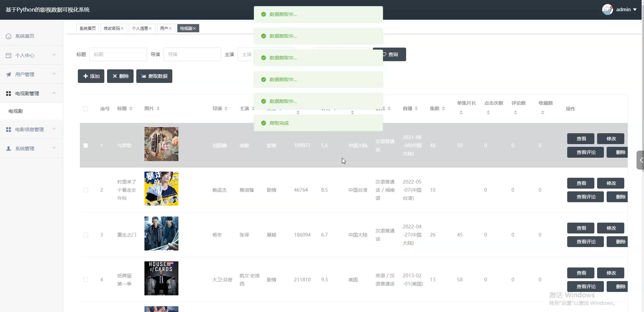The width and height of the screenshot is (644, 312).
Task: Sort table by 导演 column
Action: 226,108
